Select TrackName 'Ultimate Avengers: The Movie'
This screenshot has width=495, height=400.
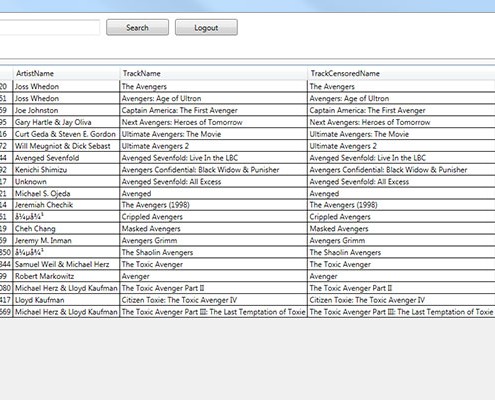213,134
